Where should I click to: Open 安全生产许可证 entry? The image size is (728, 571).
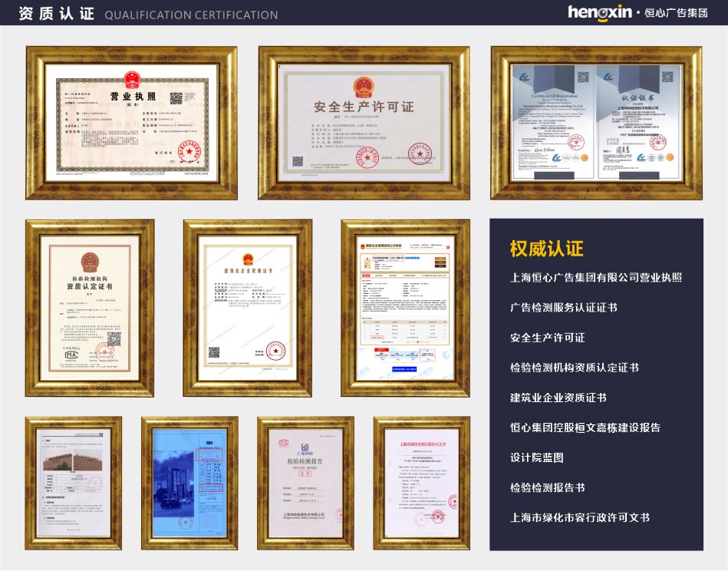pyautogui.click(x=547, y=337)
